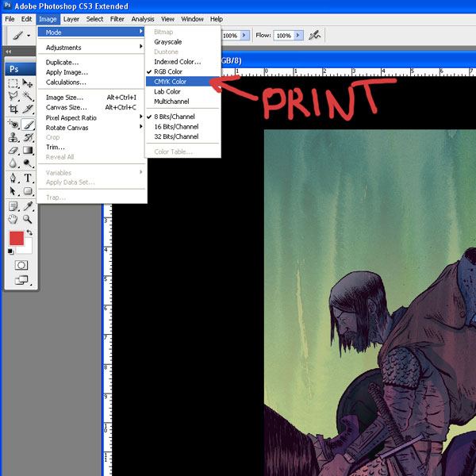Click Calculations... entry
476x476 pixels.
coord(90,82)
